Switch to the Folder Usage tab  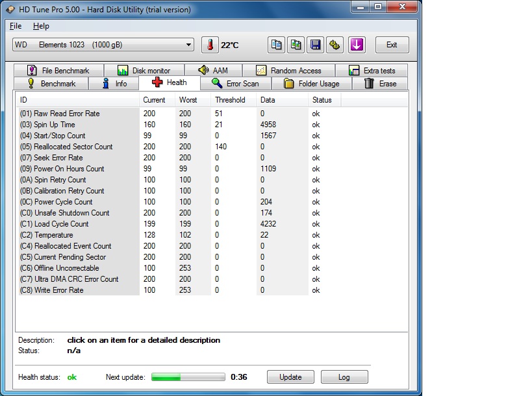click(312, 83)
